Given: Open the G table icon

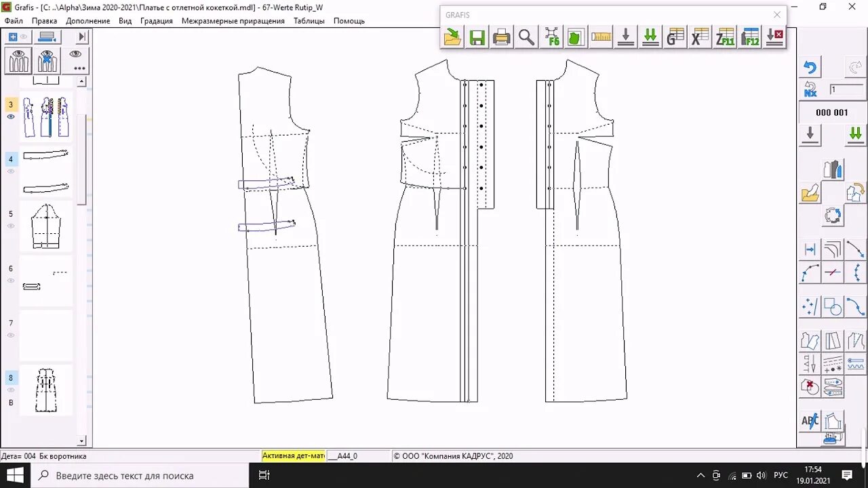Looking at the screenshot, I should point(675,37).
